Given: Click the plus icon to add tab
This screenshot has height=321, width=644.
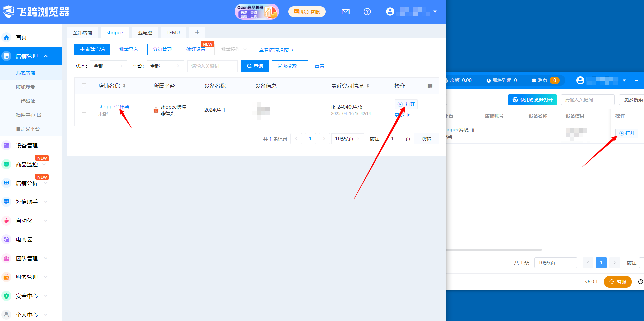Looking at the screenshot, I should click(197, 32).
